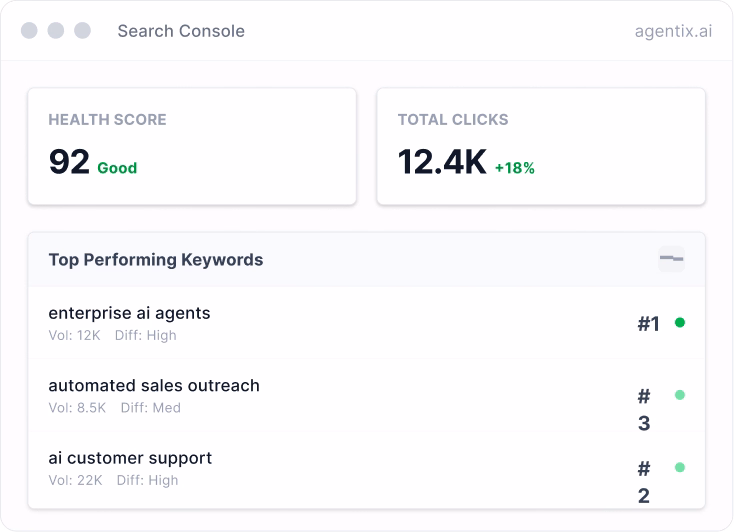Screen dimensions: 734x532
Task: Click the #2 rank badge
Action: point(644,482)
